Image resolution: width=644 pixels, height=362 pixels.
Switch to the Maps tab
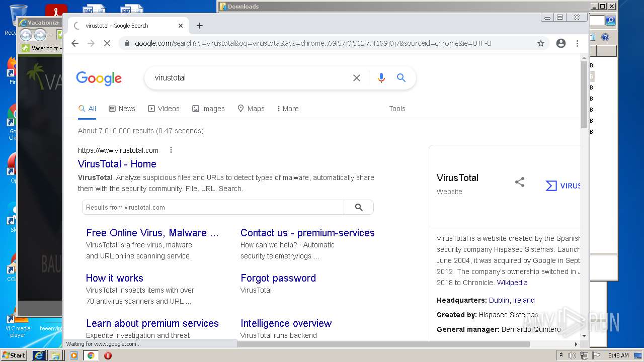(x=251, y=109)
